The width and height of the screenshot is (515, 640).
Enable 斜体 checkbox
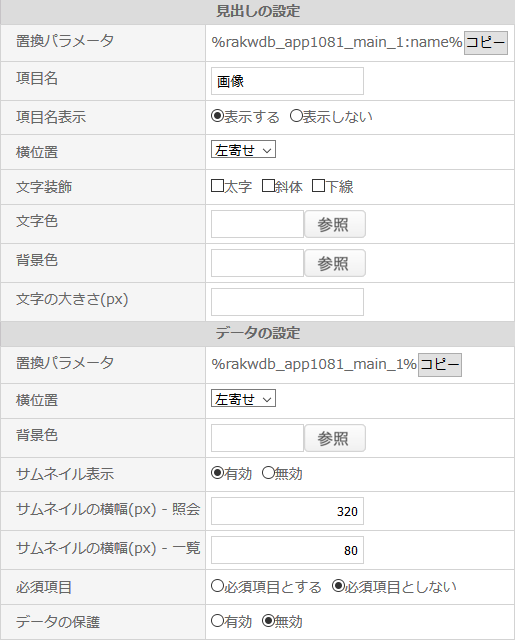point(268,186)
